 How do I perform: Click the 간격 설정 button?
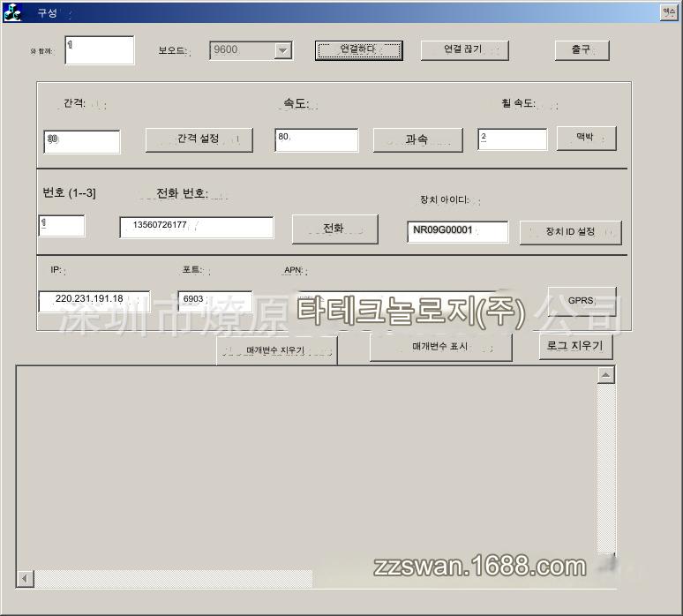point(199,139)
